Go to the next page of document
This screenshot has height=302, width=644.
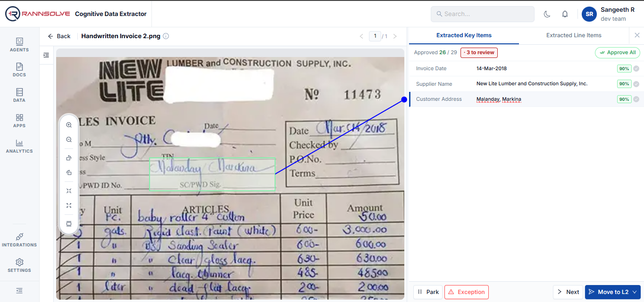click(395, 36)
